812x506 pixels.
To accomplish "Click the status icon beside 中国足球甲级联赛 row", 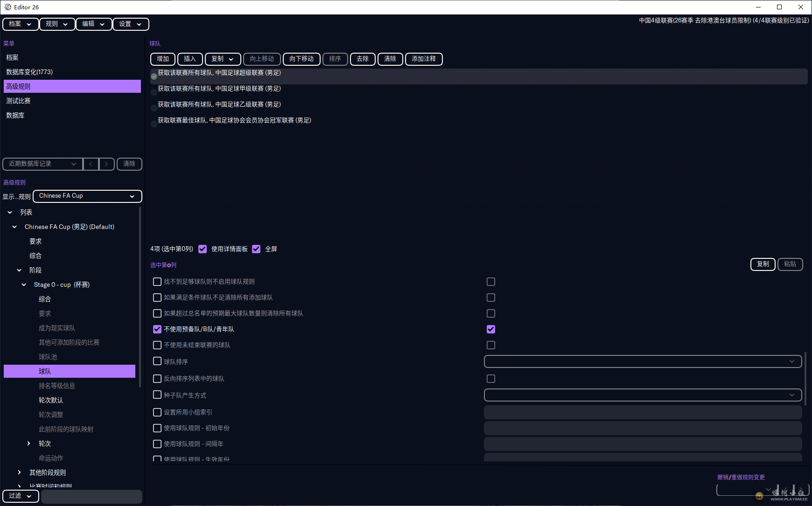I will tap(154, 92).
